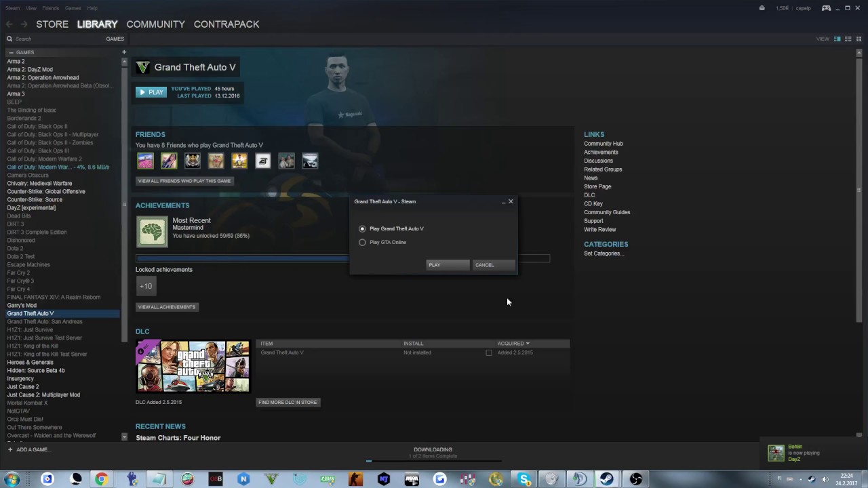Open the Write Review link
The image size is (868, 488).
600,230
